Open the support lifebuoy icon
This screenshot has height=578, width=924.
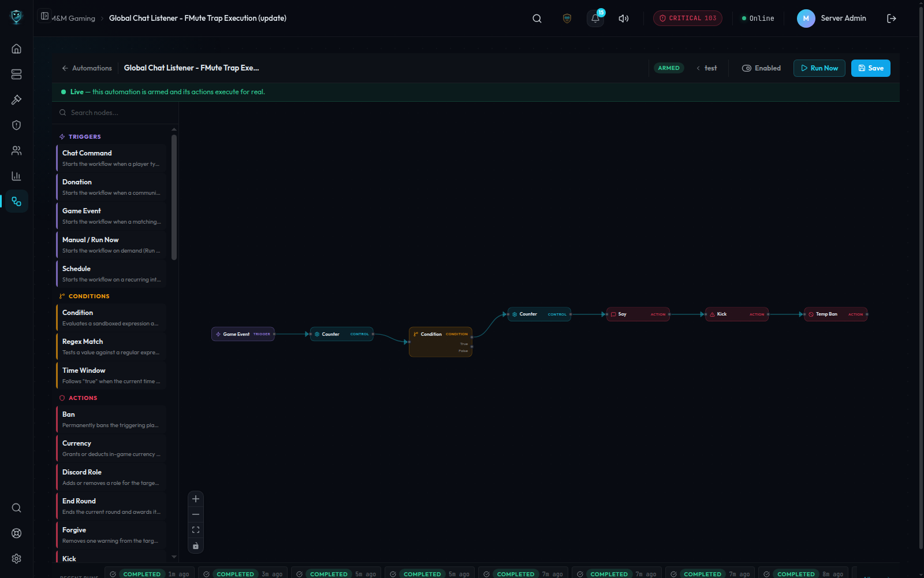coord(16,533)
